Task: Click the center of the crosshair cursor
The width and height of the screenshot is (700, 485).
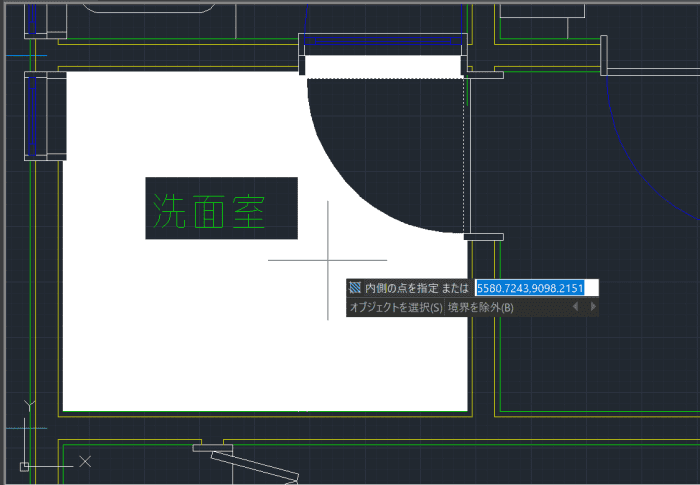Action: click(x=328, y=260)
